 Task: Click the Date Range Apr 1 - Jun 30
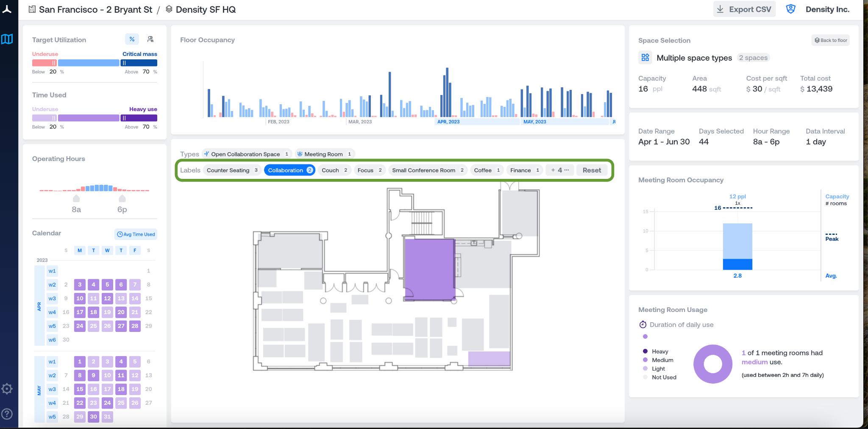coord(664,142)
